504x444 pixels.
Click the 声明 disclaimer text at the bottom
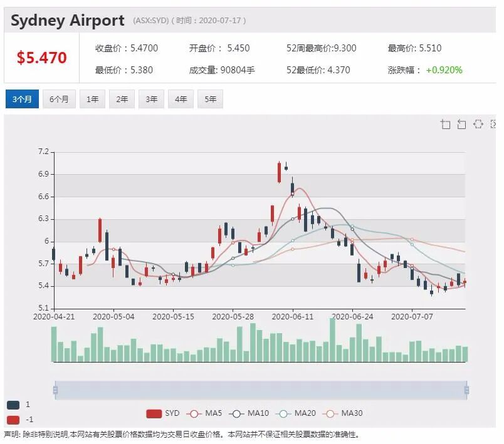coord(181,435)
